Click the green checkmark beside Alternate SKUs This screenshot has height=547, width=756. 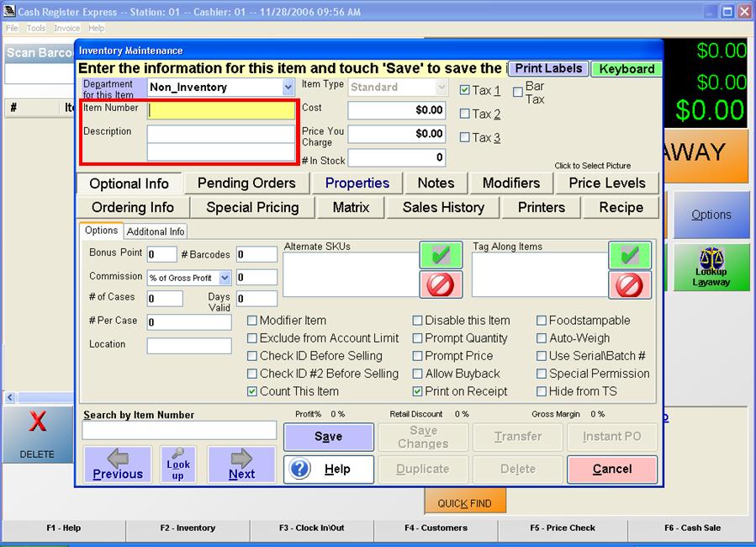(441, 255)
